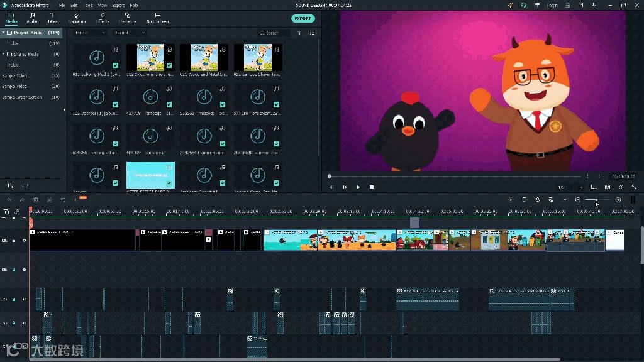
Task: Click add new folder icon below sidebar
Action: coord(11,185)
